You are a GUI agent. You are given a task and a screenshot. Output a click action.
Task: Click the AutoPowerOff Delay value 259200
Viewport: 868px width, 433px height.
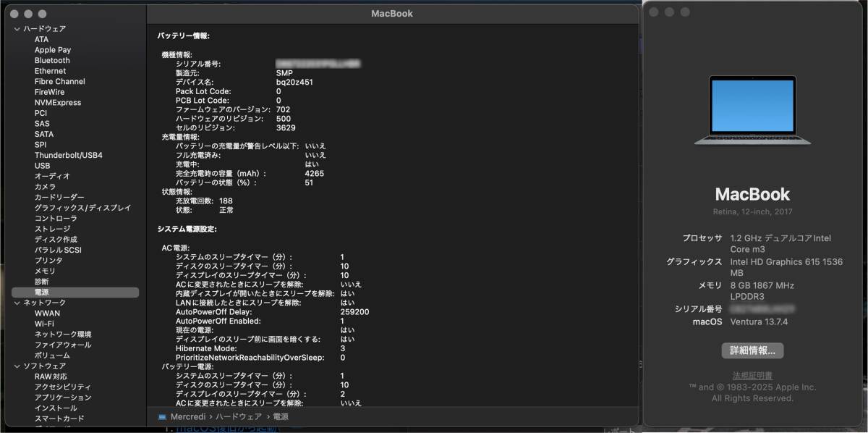[354, 312]
